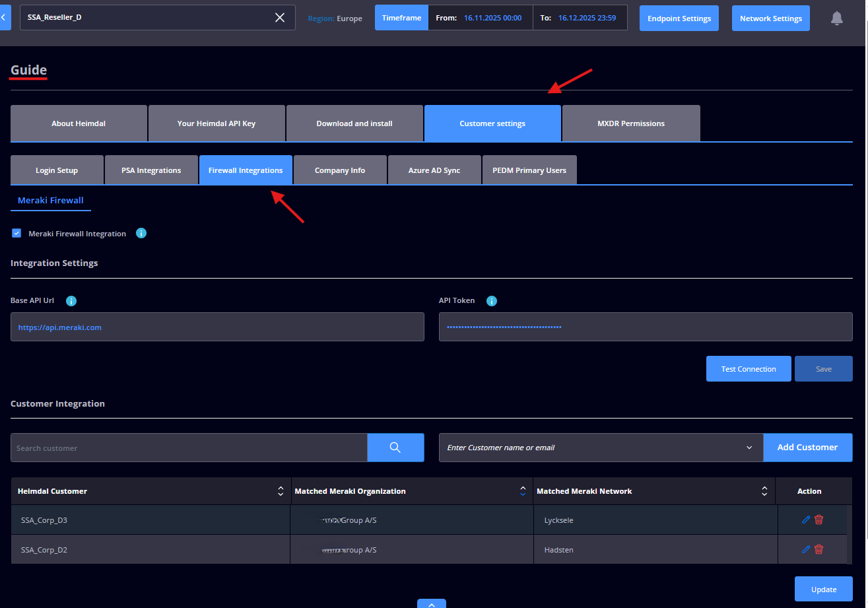This screenshot has height=608, width=868.
Task: Show info for Base API Url
Action: (x=71, y=301)
